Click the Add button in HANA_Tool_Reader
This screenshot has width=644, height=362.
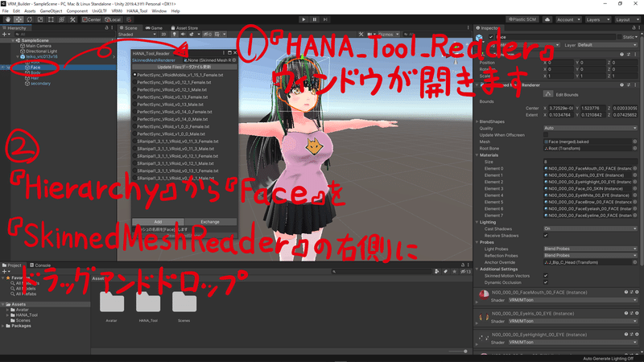(x=158, y=222)
